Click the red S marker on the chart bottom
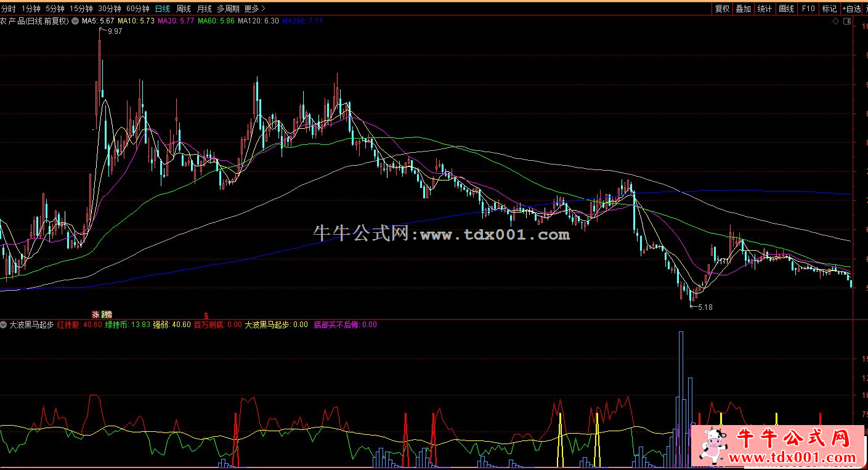Viewport: 868px width, 470px height. 207,314
